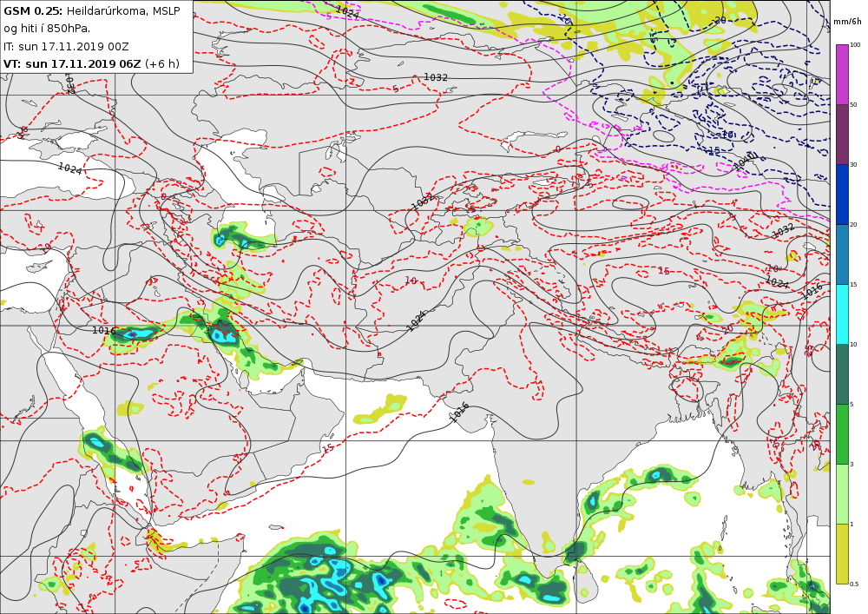Click the 'mm/6h' legend unit label
Viewport: 868px width, 614px height.
coord(847,22)
